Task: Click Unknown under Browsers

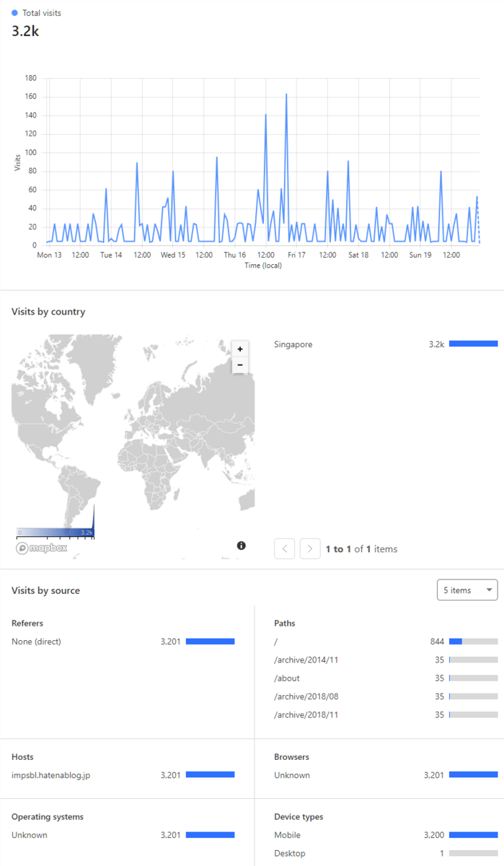Action: [x=292, y=775]
